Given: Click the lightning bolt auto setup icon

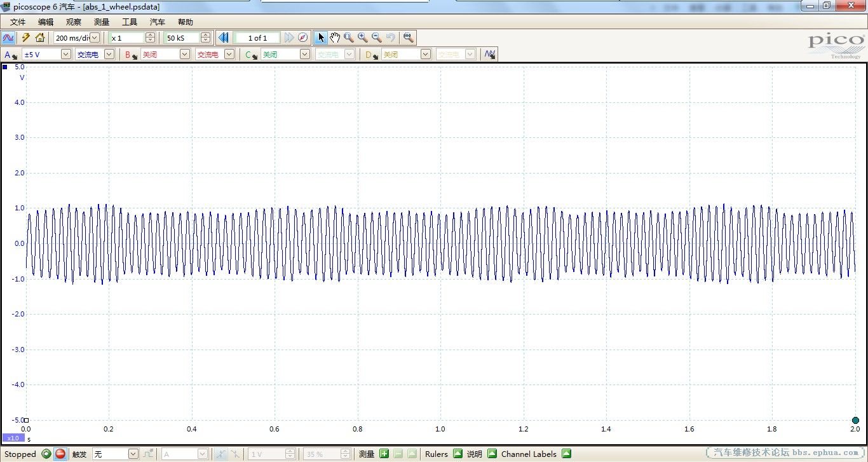Looking at the screenshot, I should click(x=26, y=37).
